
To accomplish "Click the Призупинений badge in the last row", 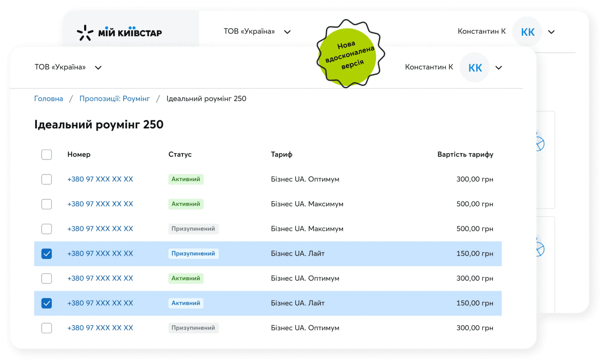I will click(x=193, y=328).
